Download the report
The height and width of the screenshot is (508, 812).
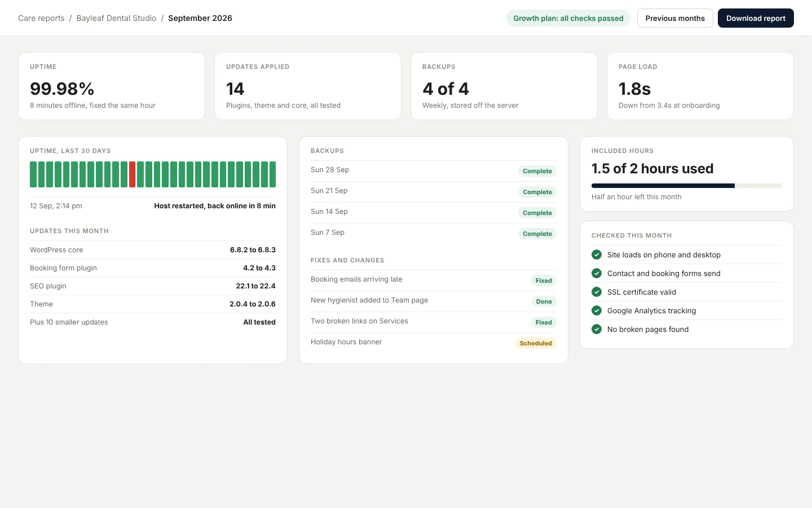(x=756, y=18)
